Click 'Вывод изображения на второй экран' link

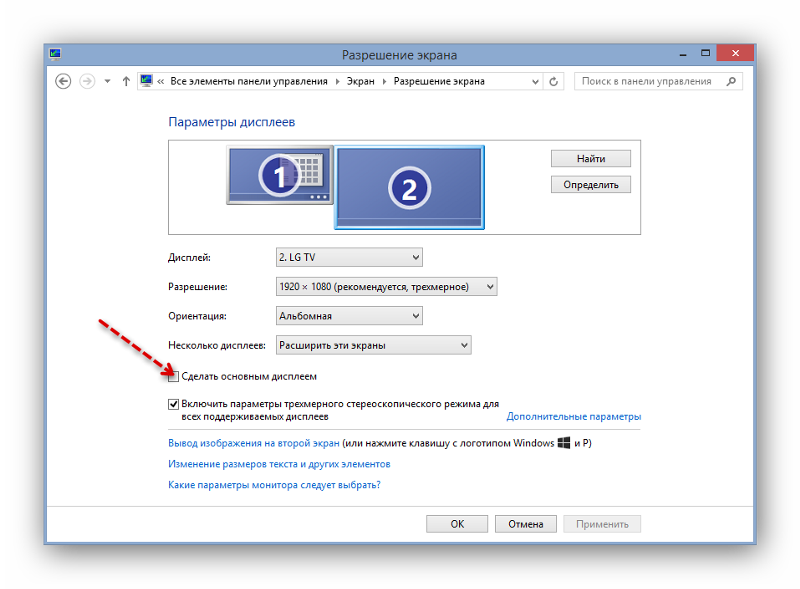pos(254,443)
